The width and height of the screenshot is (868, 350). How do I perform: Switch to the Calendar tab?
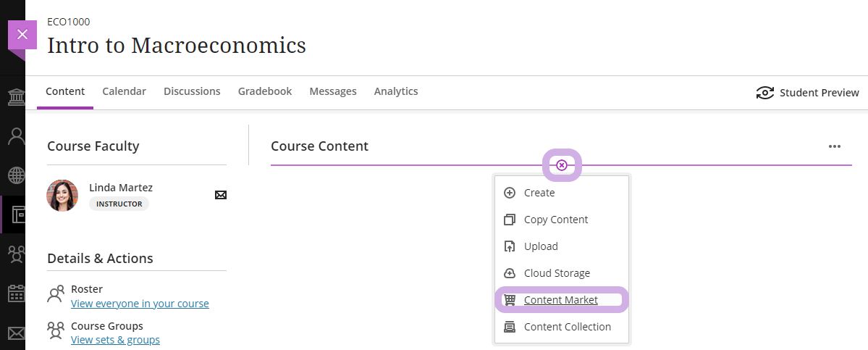pyautogui.click(x=124, y=91)
